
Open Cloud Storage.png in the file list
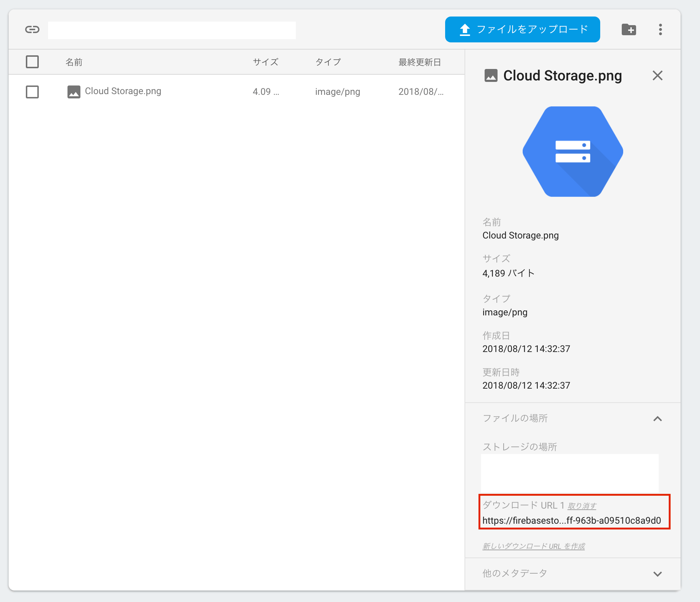pyautogui.click(x=123, y=91)
